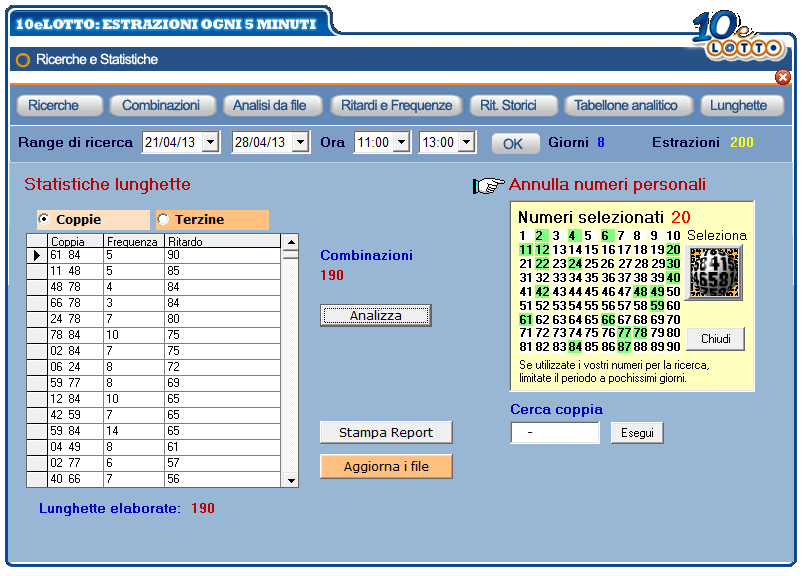Select the table row 42 59

coord(153,414)
